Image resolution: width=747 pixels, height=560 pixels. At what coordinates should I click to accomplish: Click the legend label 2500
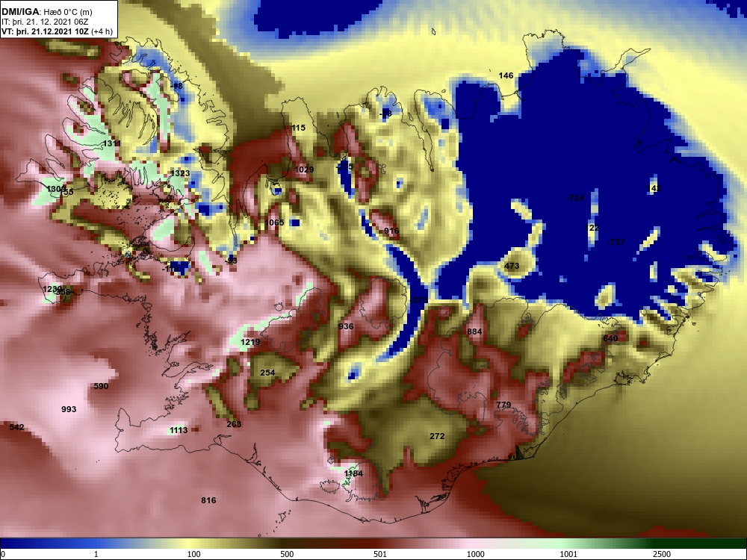(662, 554)
